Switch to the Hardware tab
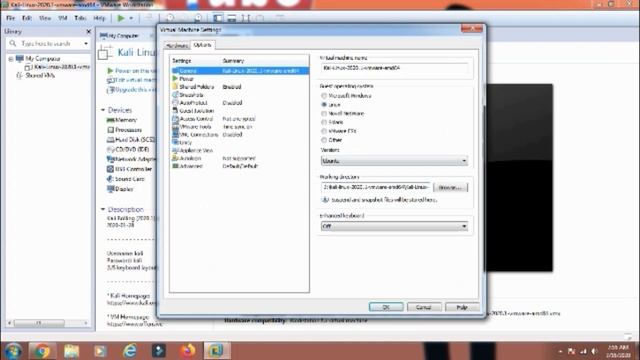The width and height of the screenshot is (640, 360). (x=177, y=46)
